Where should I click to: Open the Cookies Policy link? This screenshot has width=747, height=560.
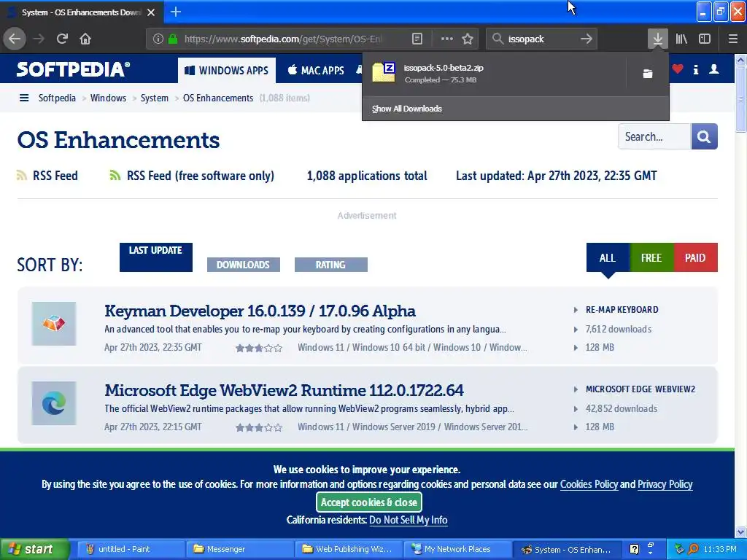589,484
